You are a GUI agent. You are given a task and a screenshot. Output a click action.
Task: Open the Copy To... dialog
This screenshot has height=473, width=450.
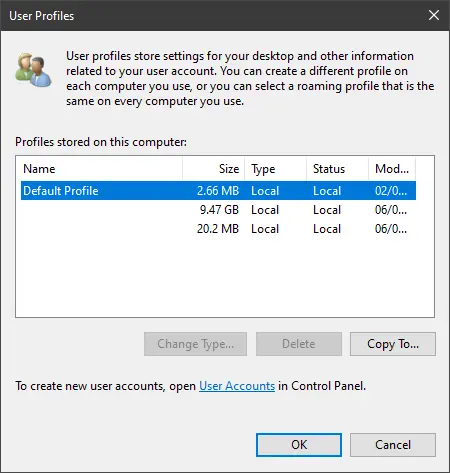(x=393, y=344)
